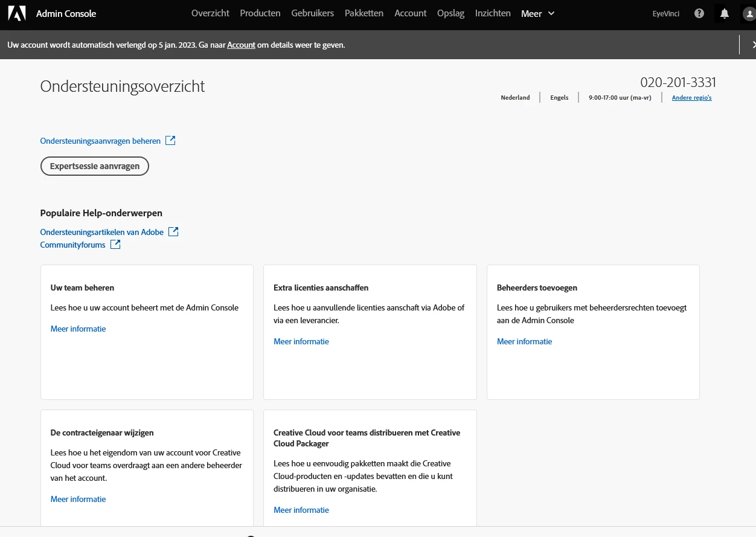Close the account renewal banner
Viewport: 756px width, 537px height.
pos(753,45)
